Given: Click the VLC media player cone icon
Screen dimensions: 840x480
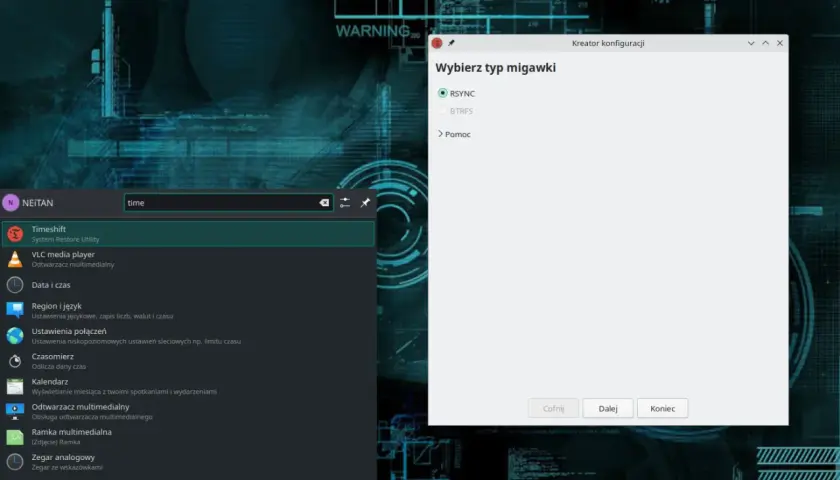Looking at the screenshot, I should click(15, 259).
